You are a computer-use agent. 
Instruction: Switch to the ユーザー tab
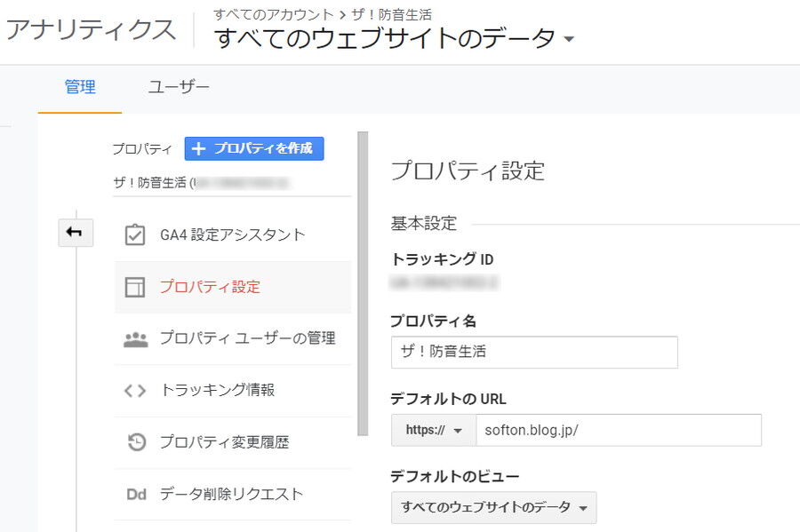[x=179, y=87]
